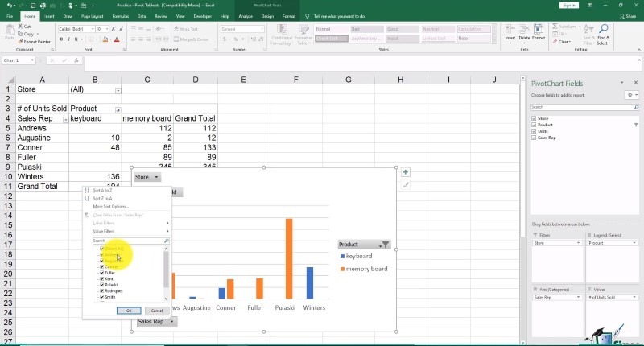Open the PivotChart Fields tools gear
Viewport: 644px width, 346px height.
click(x=630, y=94)
